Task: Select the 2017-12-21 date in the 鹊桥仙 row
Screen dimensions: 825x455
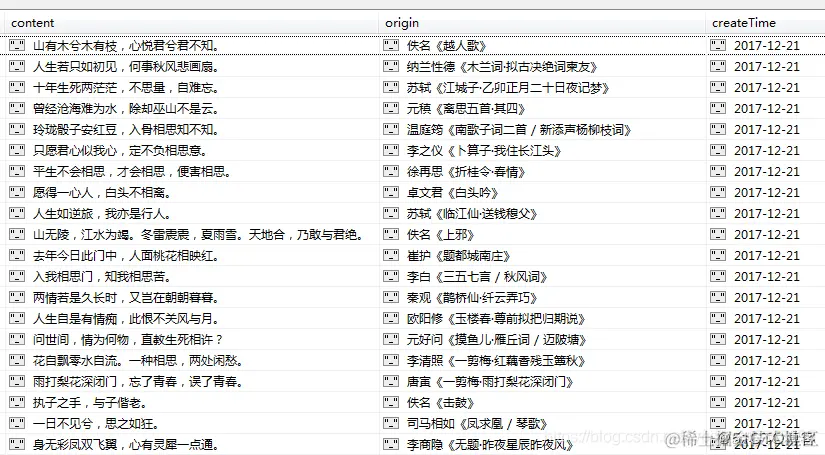Action: [767, 298]
